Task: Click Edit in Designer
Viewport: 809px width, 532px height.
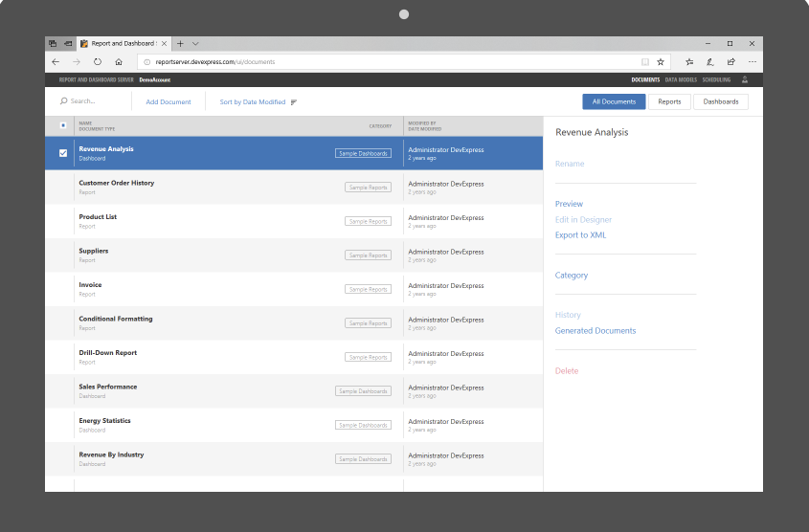Action: pos(583,220)
